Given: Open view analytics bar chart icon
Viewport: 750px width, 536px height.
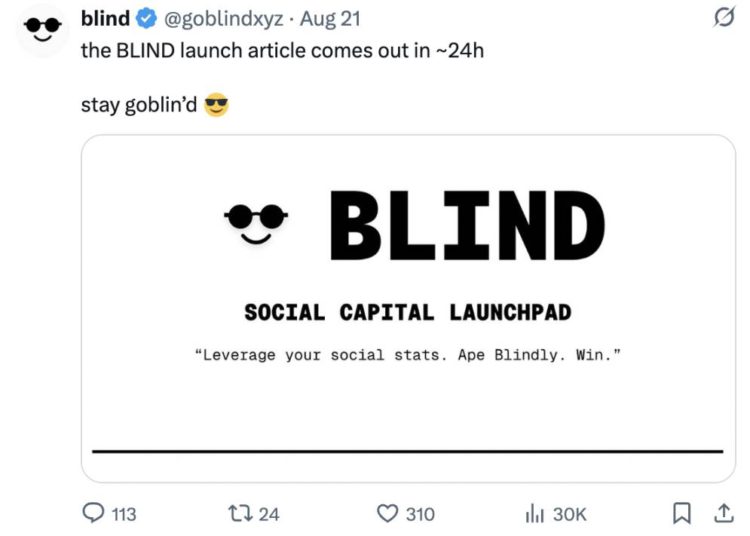Looking at the screenshot, I should (535, 514).
